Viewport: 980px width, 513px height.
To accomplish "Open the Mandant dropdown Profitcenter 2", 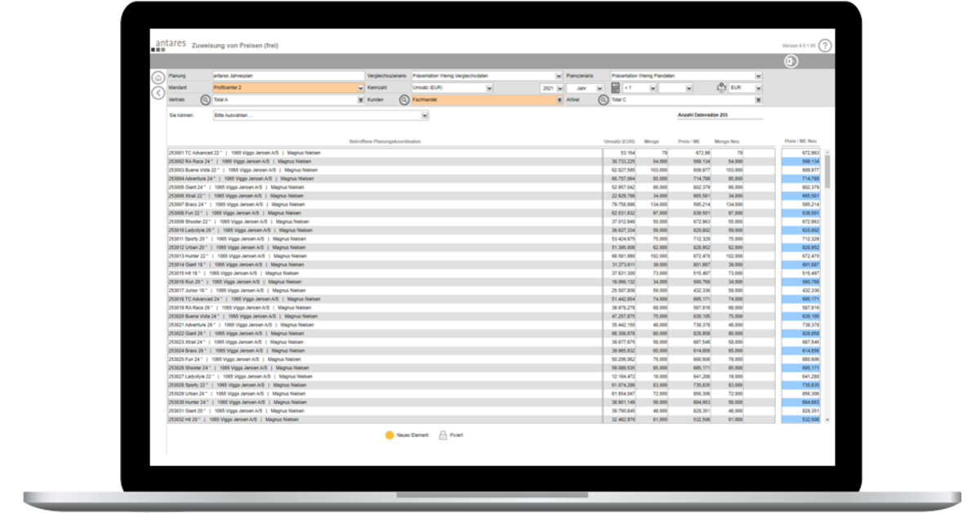I will pos(287,87).
